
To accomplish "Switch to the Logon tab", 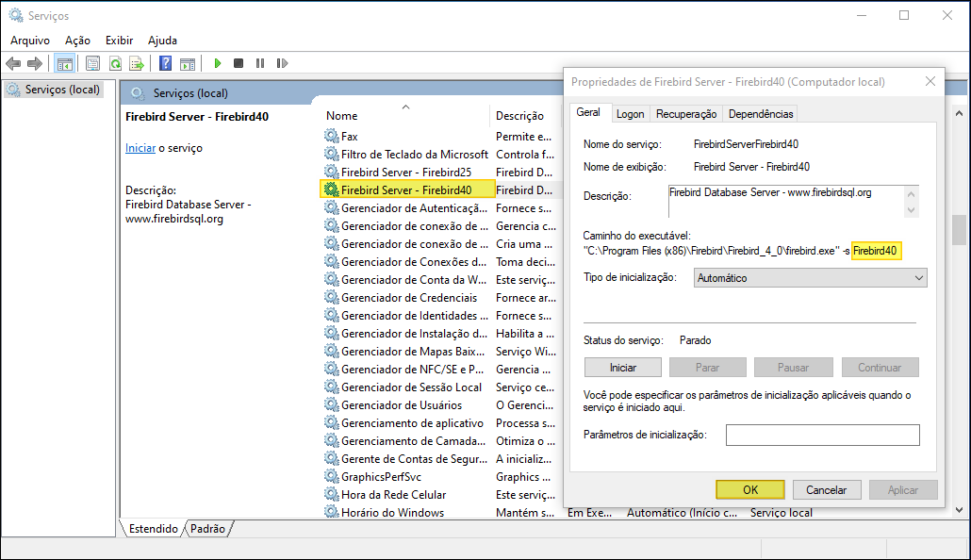I will coord(630,114).
